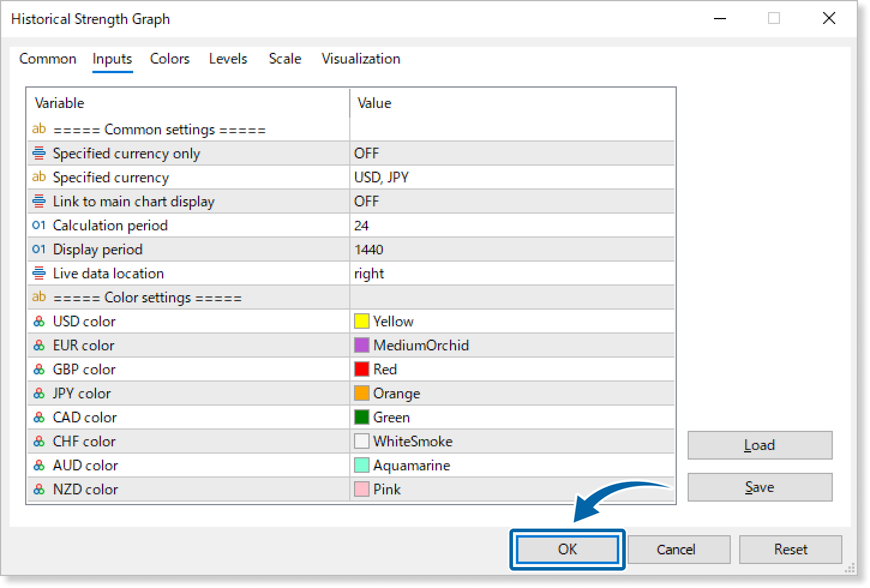Select the 01 numeric icon for Calculation period

pyautogui.click(x=38, y=225)
